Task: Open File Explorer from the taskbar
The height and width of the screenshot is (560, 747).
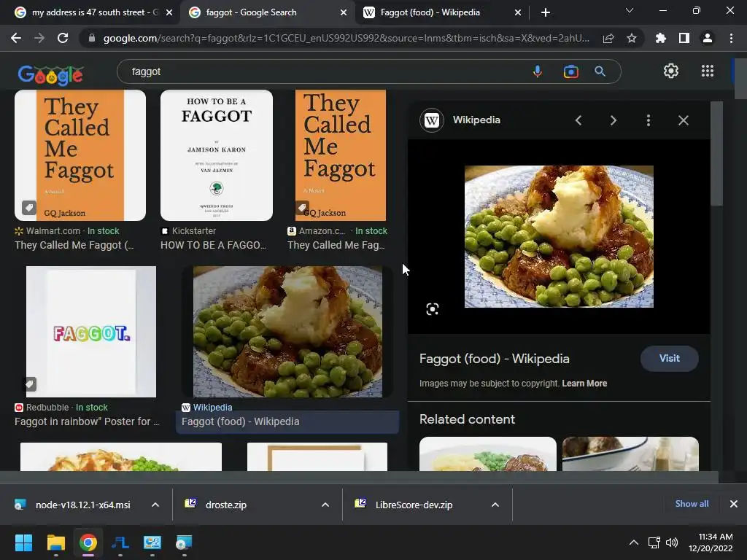Action: pos(55,542)
